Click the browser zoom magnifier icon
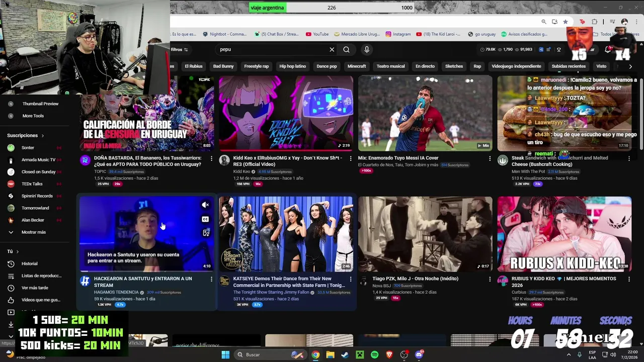This screenshot has width=644, height=362. point(544,22)
